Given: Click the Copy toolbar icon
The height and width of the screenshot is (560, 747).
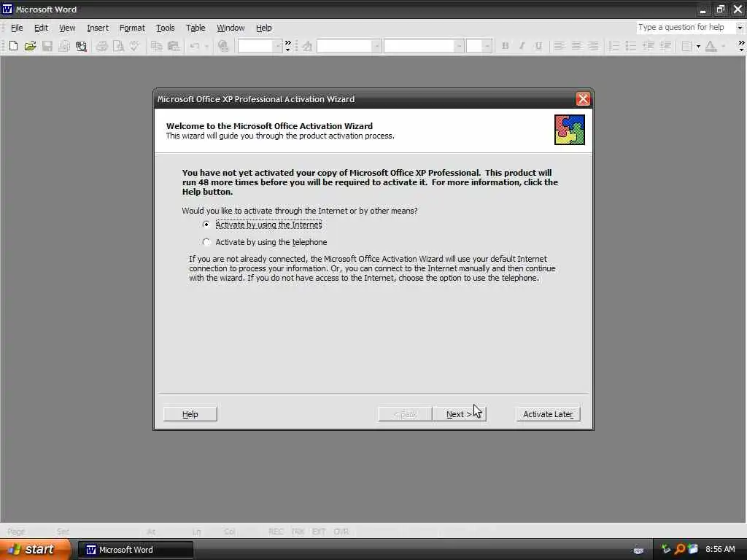Looking at the screenshot, I should coord(156,46).
